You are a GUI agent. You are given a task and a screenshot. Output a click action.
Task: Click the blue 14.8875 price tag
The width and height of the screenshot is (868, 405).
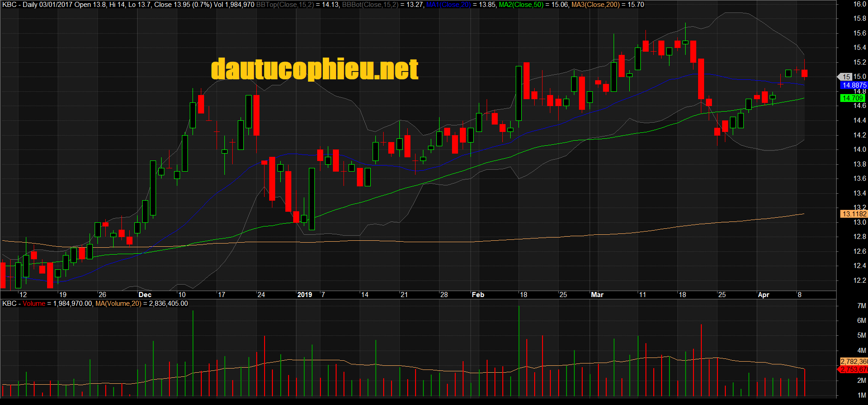click(x=854, y=85)
